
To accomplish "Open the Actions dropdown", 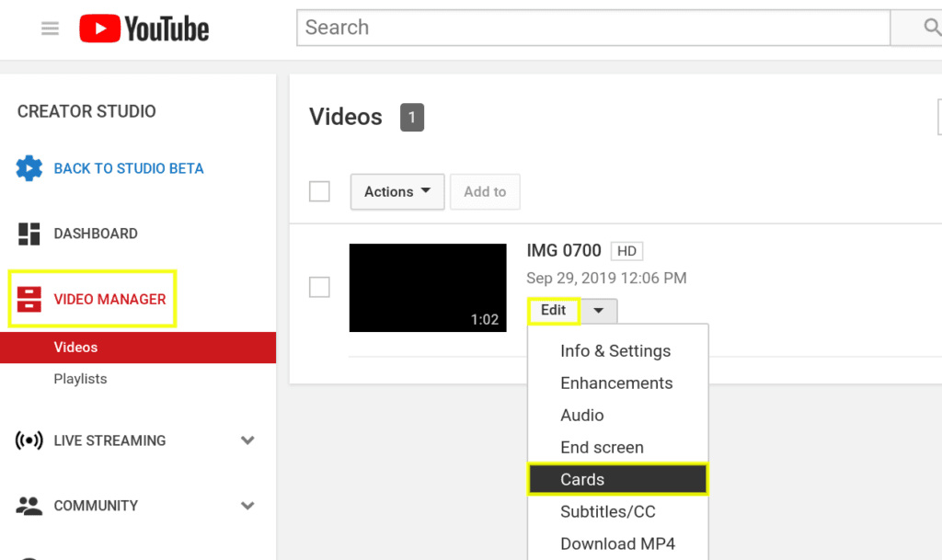I will click(396, 191).
